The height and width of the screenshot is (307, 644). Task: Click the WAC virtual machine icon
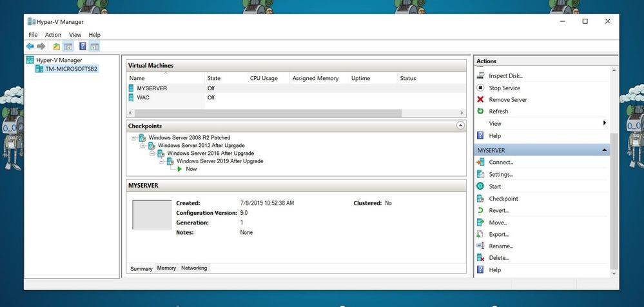pos(131,97)
